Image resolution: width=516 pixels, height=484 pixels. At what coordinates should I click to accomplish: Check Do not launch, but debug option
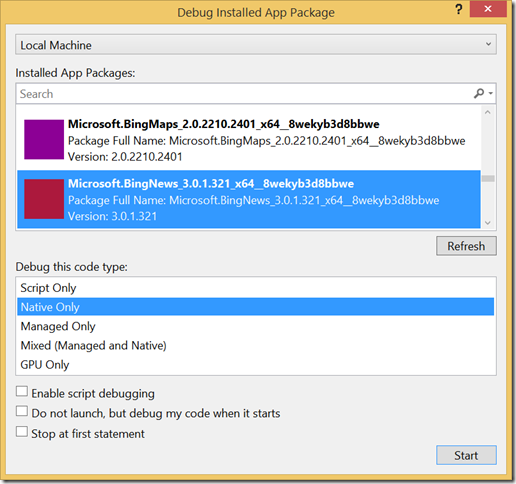[x=22, y=411]
